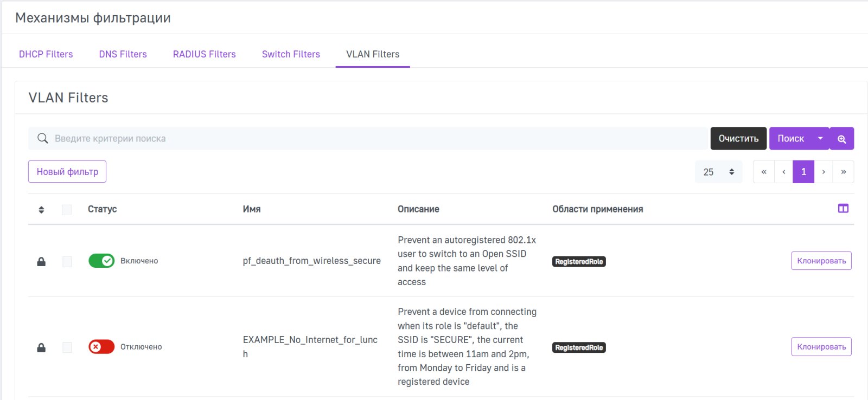Enable the EXAMPLE_No_Internet_for_lunch filter toggle
Screen dimensions: 868x400
pyautogui.click(x=101, y=347)
